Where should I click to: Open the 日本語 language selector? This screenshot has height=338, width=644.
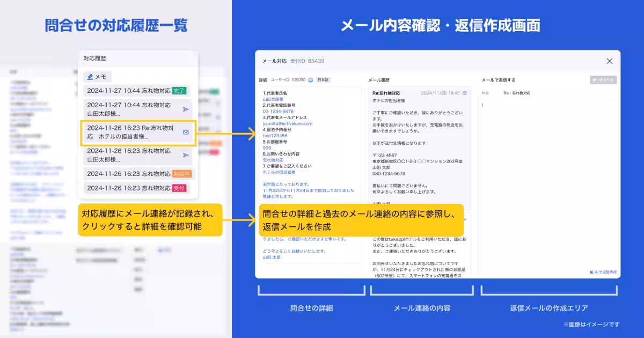[323, 80]
